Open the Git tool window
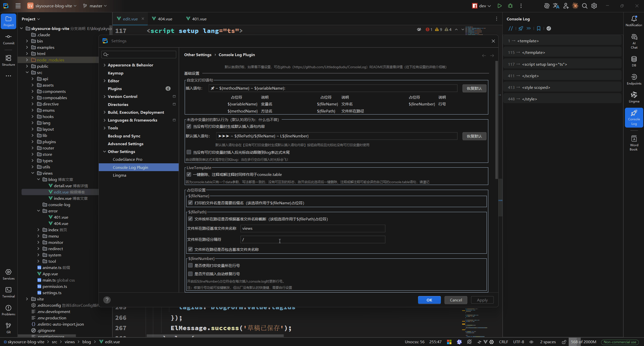The height and width of the screenshot is (346, 644). (x=9, y=328)
